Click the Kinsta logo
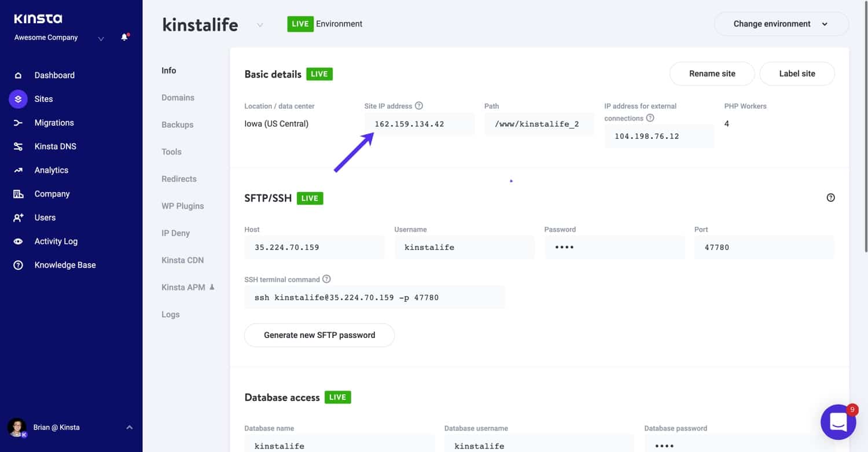 38,18
